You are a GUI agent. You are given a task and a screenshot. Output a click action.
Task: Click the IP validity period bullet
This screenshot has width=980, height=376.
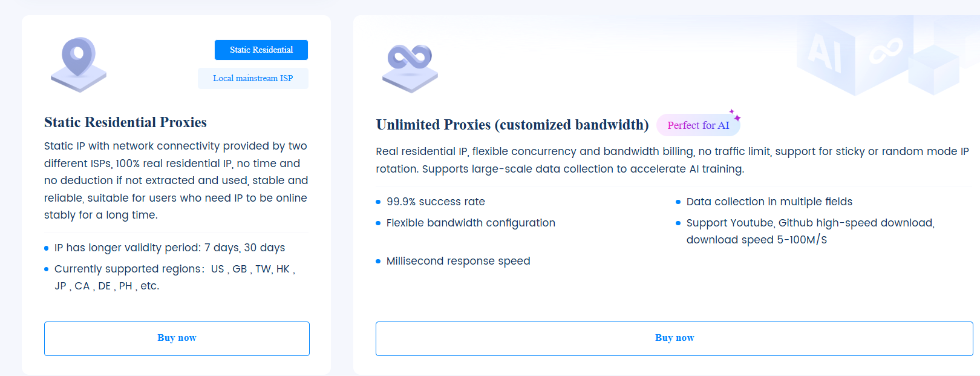(169, 248)
